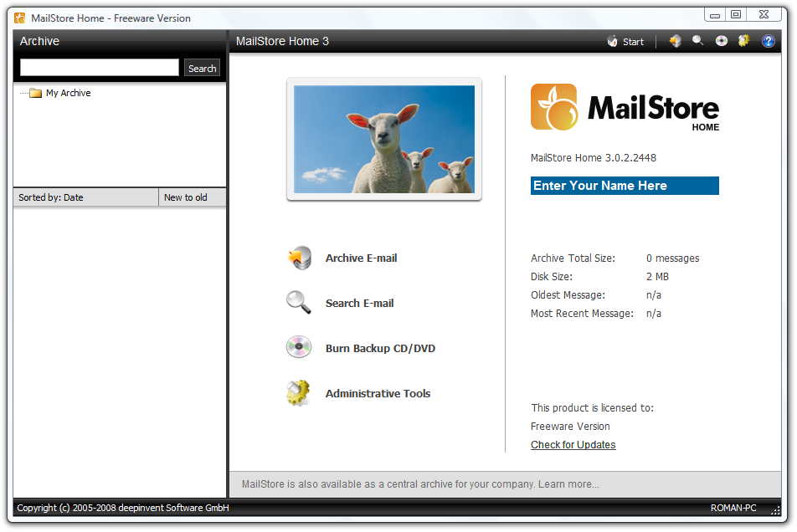
Task: Click the MailStore Home logo
Action: [x=625, y=108]
